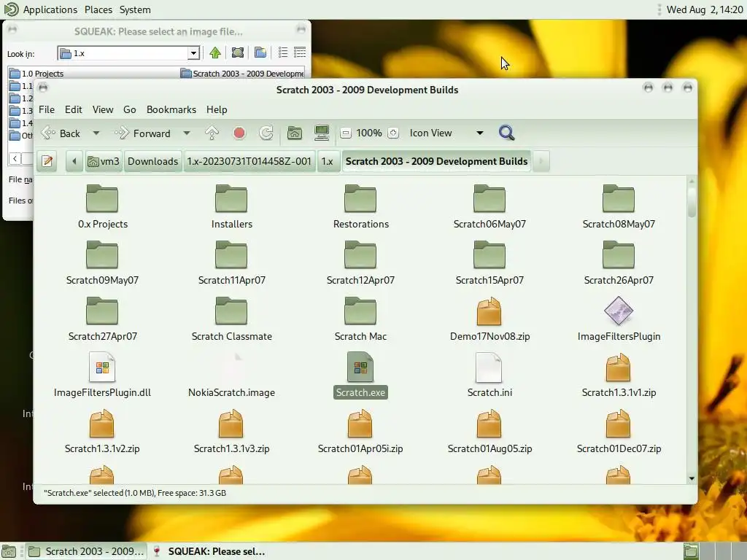The width and height of the screenshot is (747, 560).
Task: Click the green up arrow in SQUEAK dialog
Action: point(215,52)
